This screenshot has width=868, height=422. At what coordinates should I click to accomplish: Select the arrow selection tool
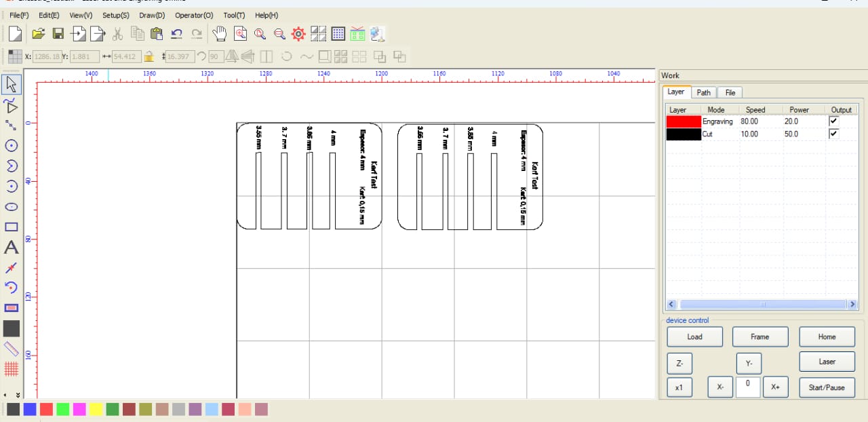click(12, 85)
